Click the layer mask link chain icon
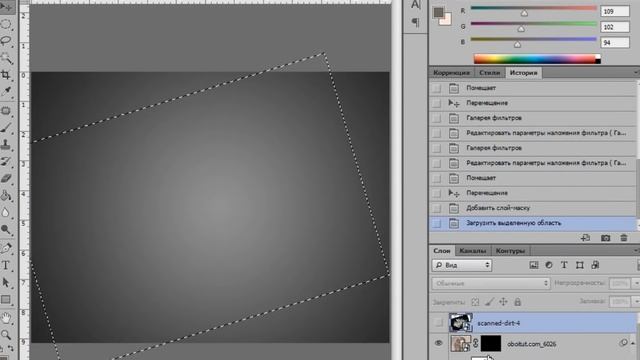Viewport: 640px width, 360px height. [x=476, y=344]
